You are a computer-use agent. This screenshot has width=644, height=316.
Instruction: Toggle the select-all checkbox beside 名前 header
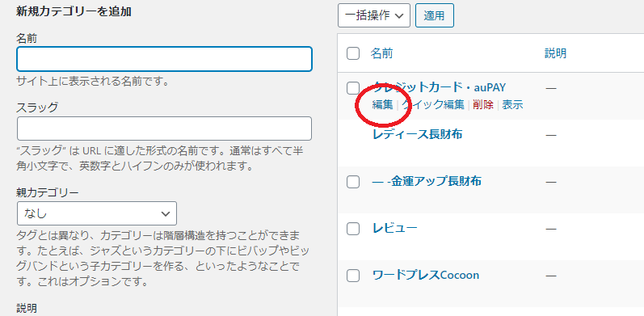353,53
